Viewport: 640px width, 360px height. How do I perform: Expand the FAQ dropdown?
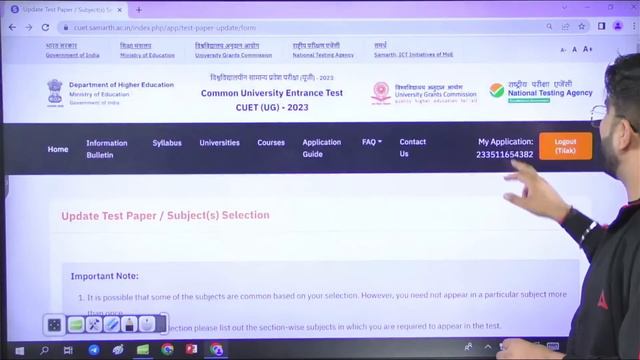372,142
